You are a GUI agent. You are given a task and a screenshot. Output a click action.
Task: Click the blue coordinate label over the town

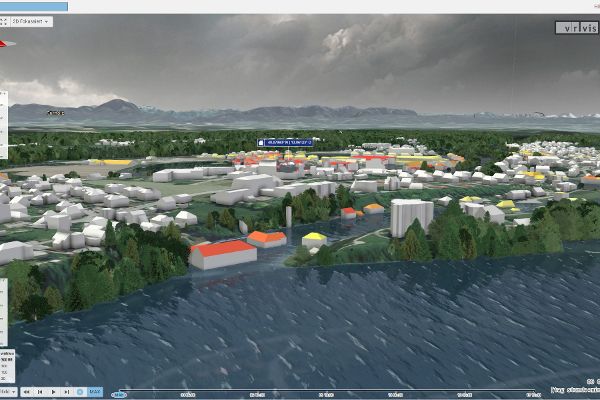tap(285, 143)
